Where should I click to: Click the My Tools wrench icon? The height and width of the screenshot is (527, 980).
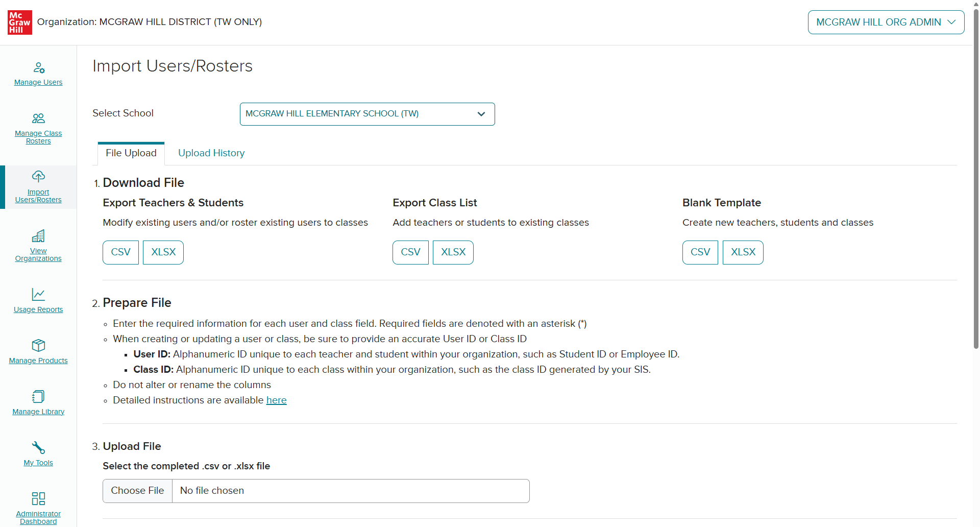[x=38, y=447]
